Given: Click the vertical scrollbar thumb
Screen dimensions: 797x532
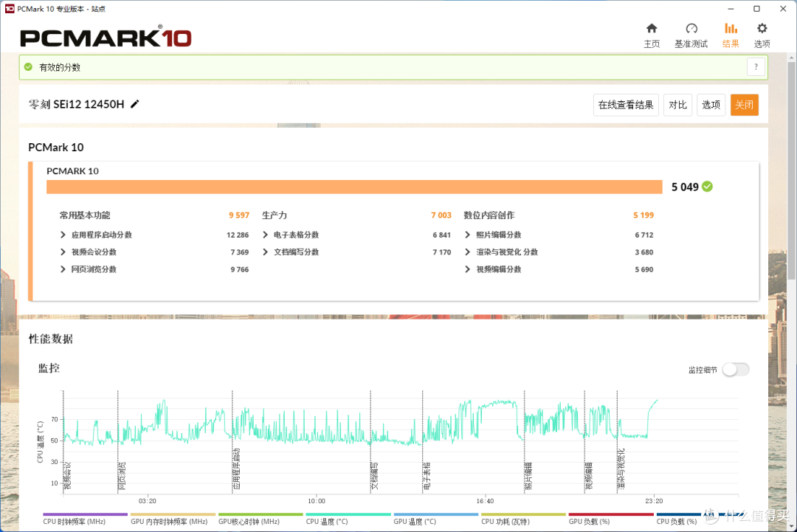Looking at the screenshot, I should point(791,170).
